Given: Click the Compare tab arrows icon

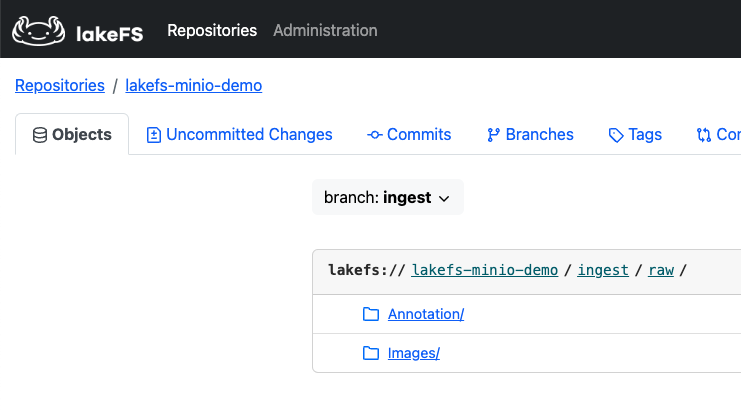Looking at the screenshot, I should [704, 135].
